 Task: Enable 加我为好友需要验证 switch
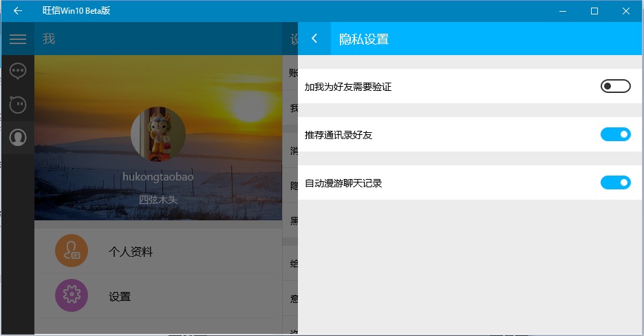click(615, 86)
